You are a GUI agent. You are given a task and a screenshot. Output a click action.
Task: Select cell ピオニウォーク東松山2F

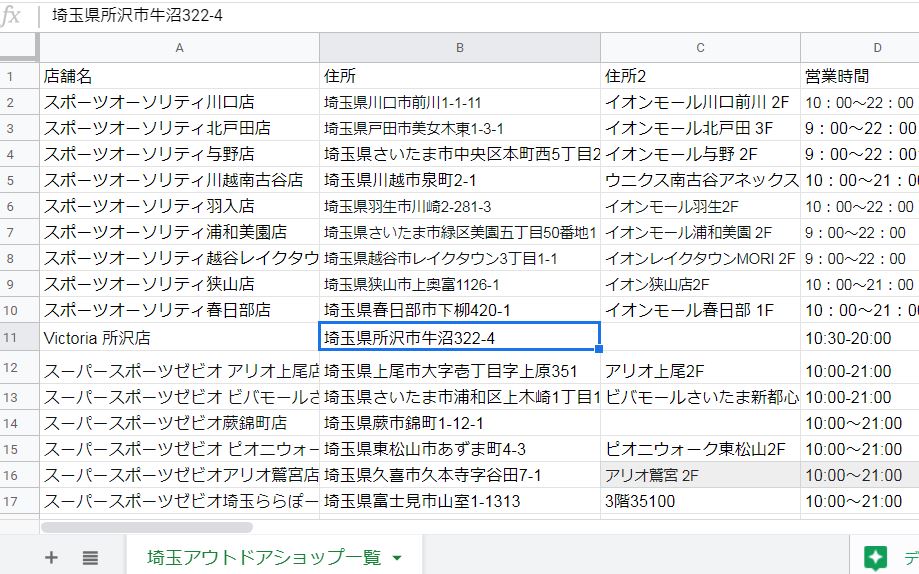tap(700, 449)
